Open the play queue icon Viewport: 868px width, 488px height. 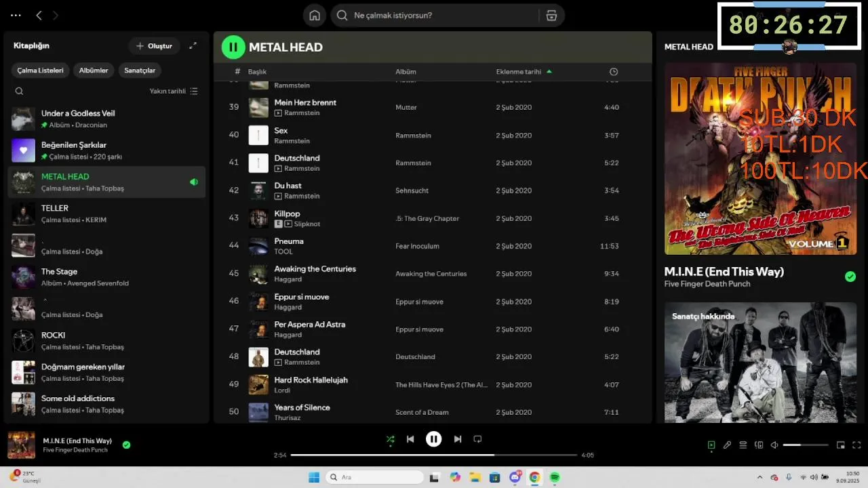[x=743, y=445]
